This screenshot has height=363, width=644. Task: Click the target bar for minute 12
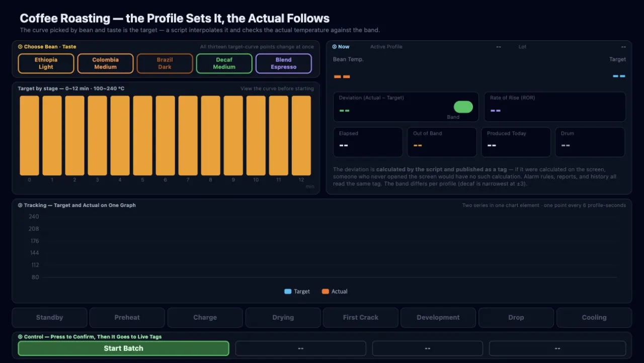pos(301,135)
